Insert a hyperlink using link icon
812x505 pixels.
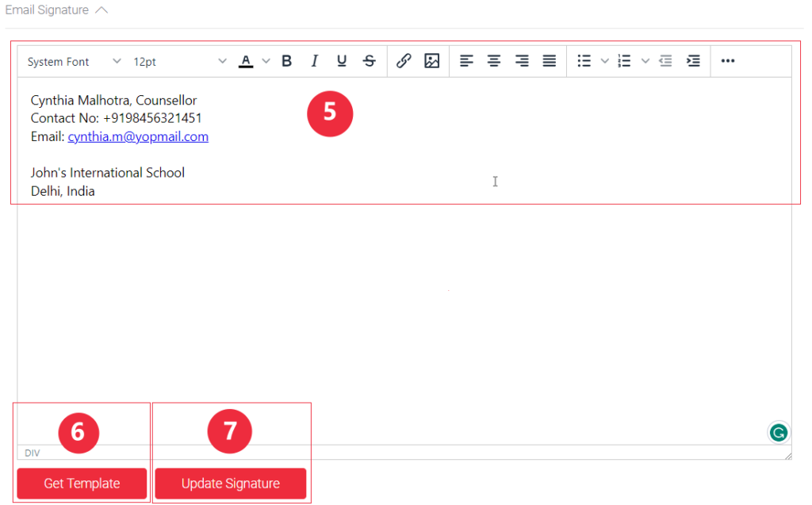click(404, 61)
